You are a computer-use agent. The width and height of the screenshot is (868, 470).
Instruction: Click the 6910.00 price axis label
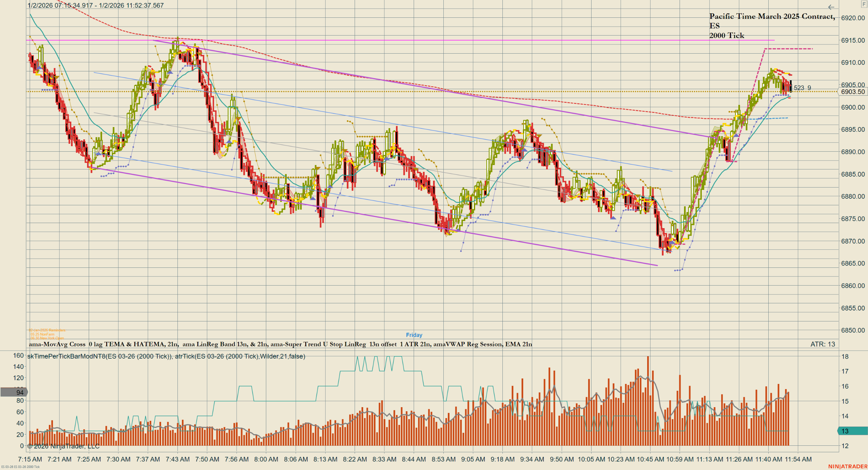pyautogui.click(x=853, y=63)
